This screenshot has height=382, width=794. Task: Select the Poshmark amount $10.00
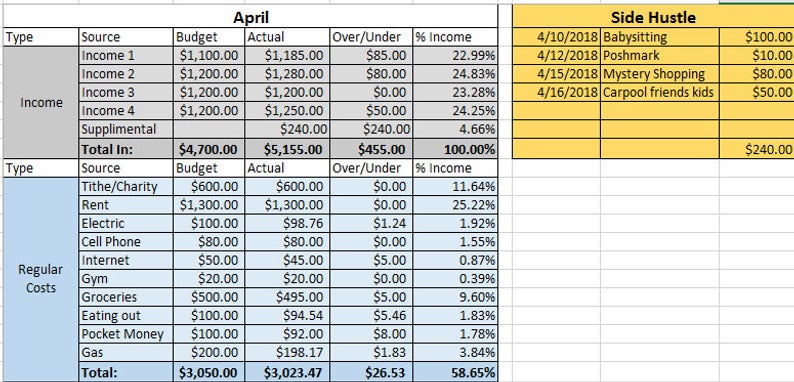(x=756, y=56)
